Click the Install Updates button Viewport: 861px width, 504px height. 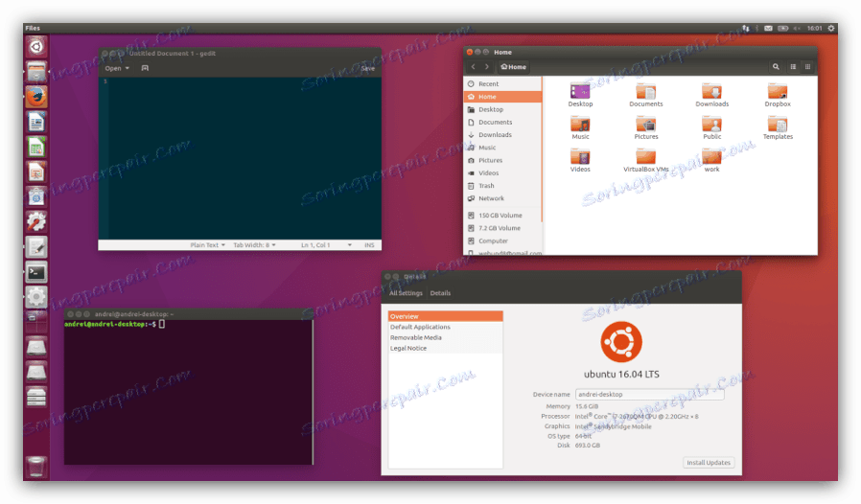point(709,462)
